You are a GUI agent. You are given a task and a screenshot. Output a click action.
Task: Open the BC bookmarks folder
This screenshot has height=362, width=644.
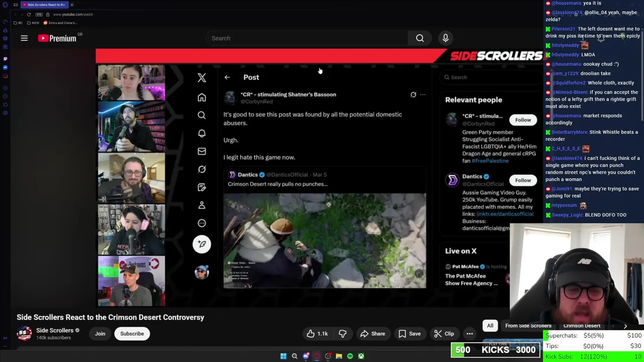[x=18, y=23]
